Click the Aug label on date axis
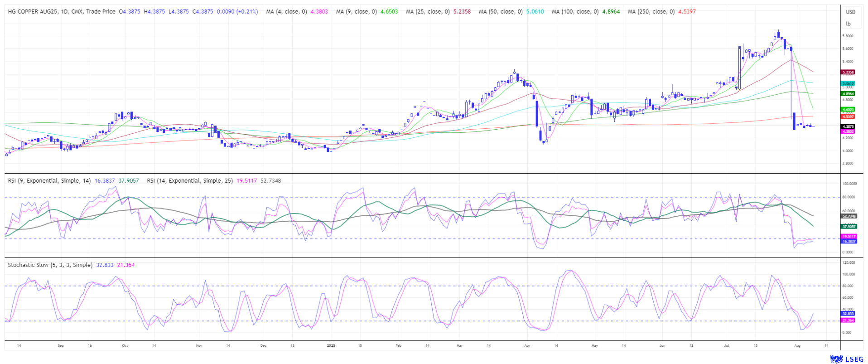Image resolution: width=868 pixels, height=364 pixels. tap(797, 345)
